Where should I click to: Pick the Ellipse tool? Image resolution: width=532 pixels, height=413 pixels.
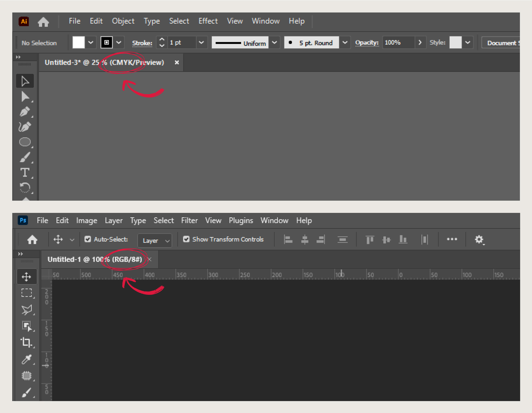[x=25, y=142]
